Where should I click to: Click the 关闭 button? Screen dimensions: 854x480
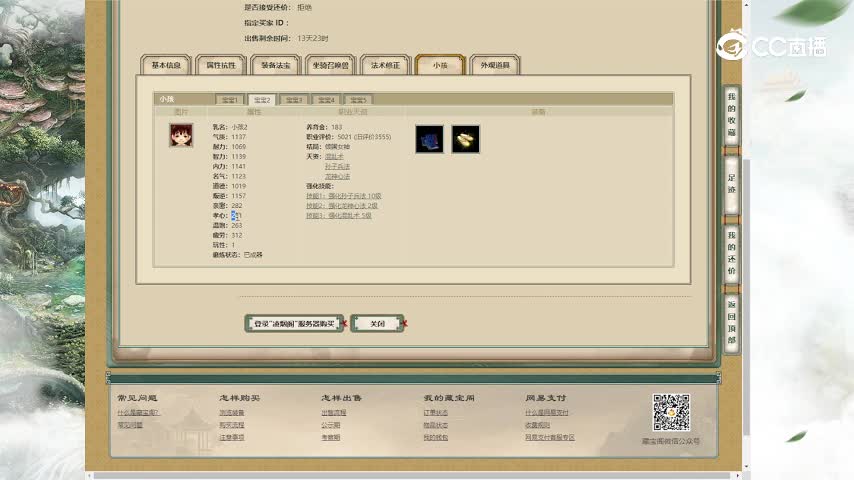click(377, 324)
